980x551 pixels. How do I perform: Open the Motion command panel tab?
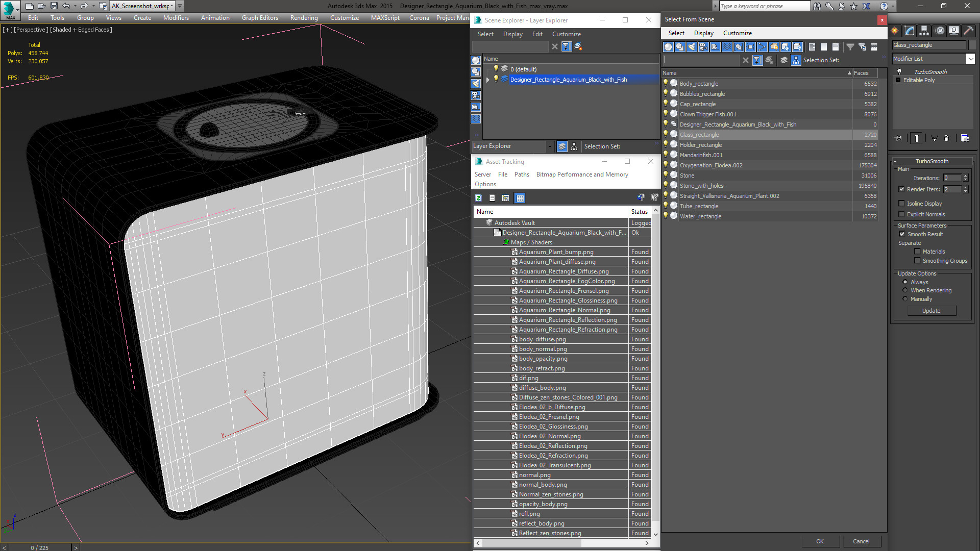coord(939,31)
